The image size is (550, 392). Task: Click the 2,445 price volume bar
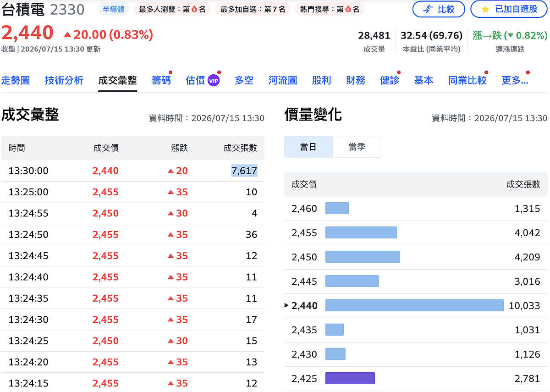pyautogui.click(x=352, y=281)
